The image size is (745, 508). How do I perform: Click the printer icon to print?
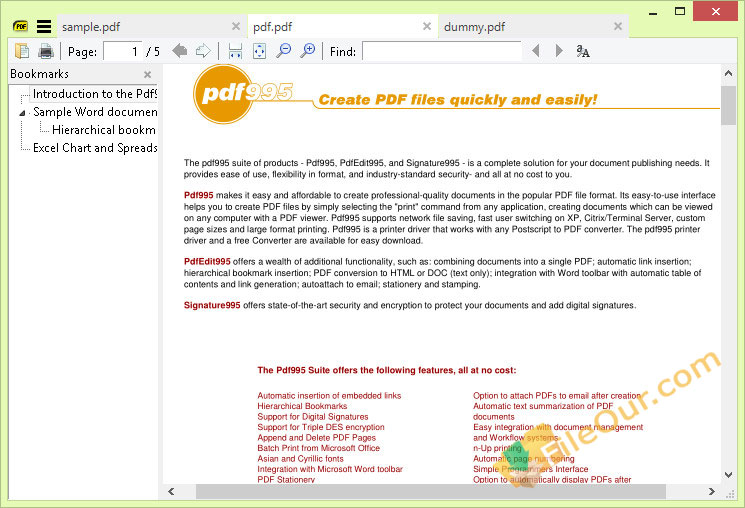point(46,51)
